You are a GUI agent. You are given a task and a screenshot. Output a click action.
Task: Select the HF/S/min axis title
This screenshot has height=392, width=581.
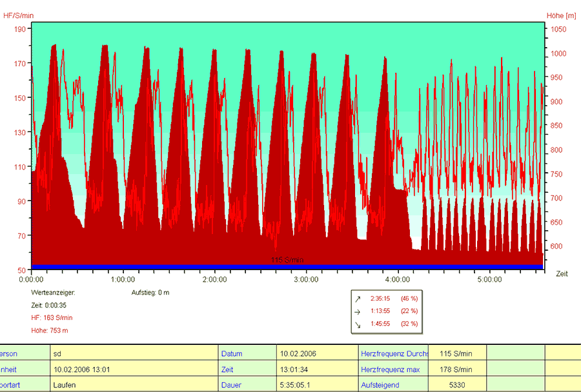click(x=19, y=15)
